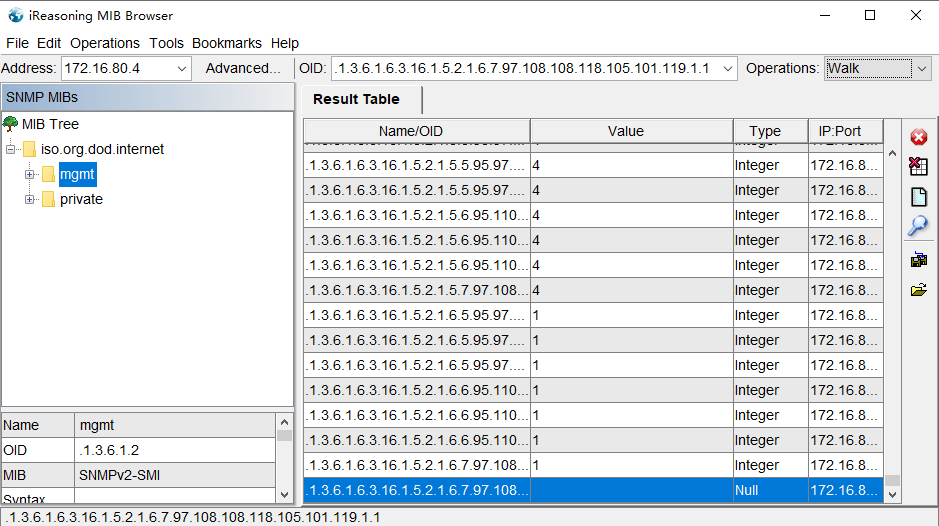This screenshot has width=939, height=526.
Task: Click the Address: label
Action: (x=29, y=68)
